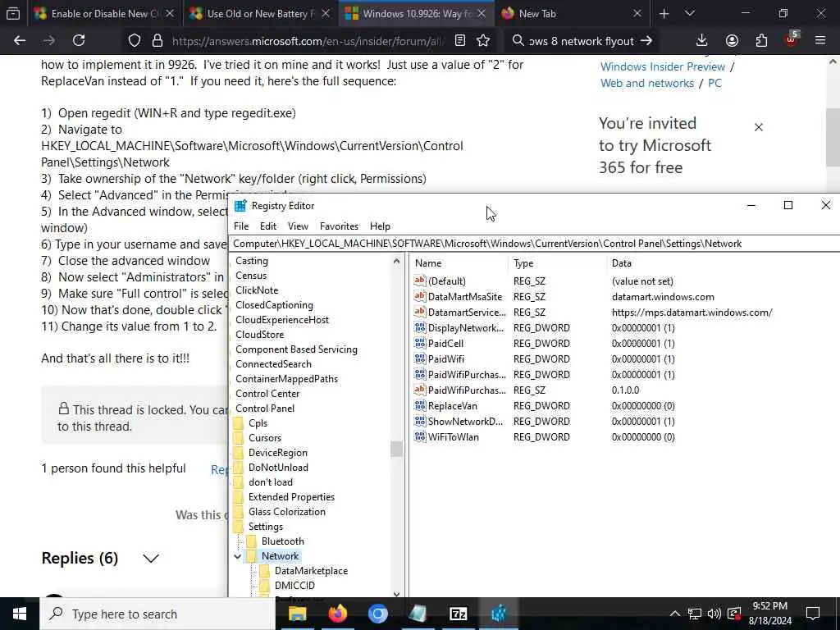Click Registry Editor taskbar icon

(x=498, y=614)
